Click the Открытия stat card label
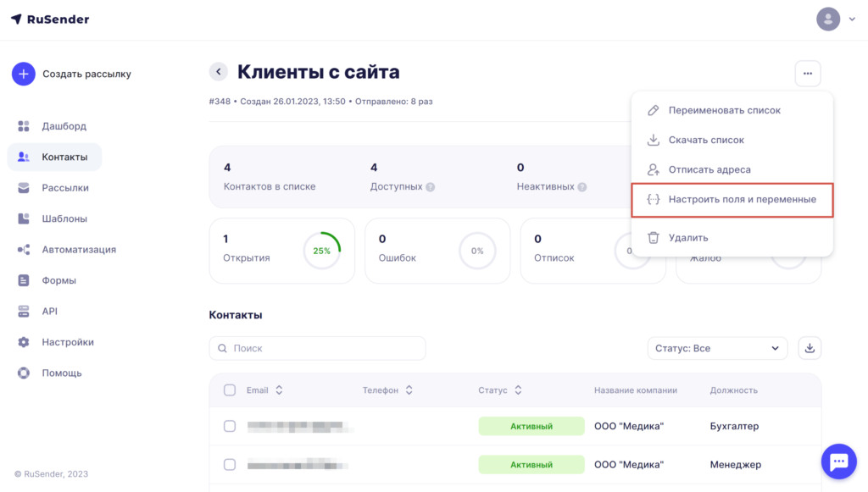868x492 pixels. (247, 258)
